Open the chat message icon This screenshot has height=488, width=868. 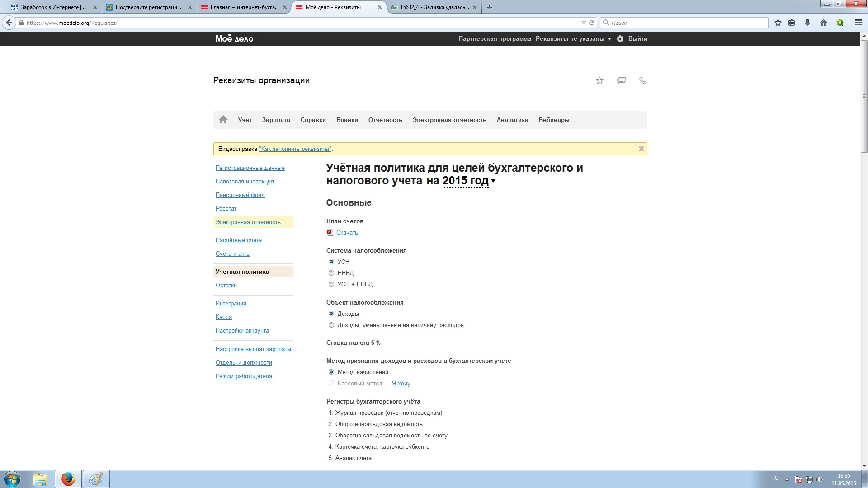[x=621, y=80]
